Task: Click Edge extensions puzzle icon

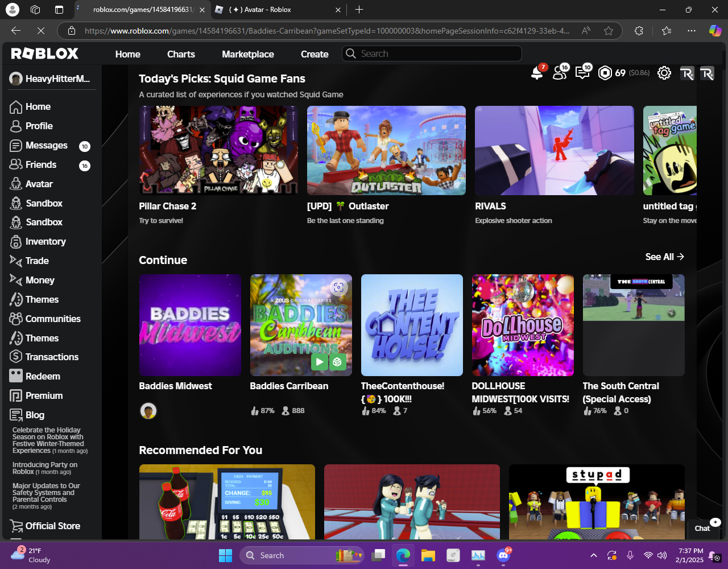Action: pos(639,31)
